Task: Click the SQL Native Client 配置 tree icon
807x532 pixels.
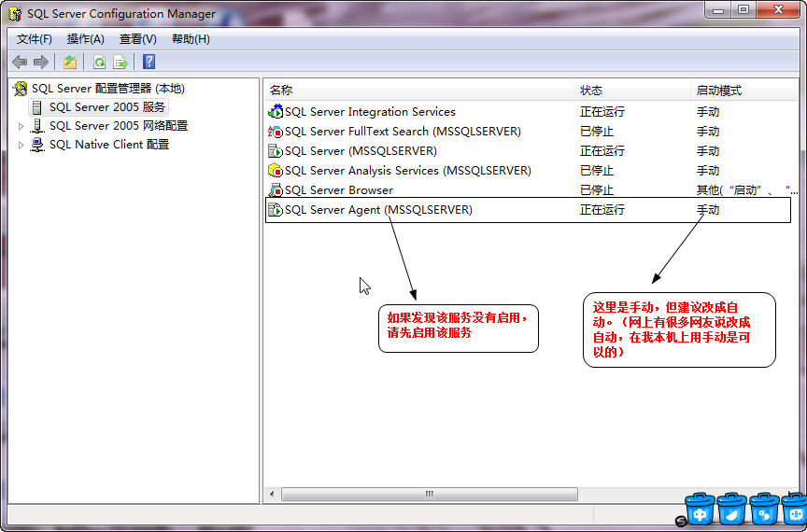Action: (x=37, y=145)
